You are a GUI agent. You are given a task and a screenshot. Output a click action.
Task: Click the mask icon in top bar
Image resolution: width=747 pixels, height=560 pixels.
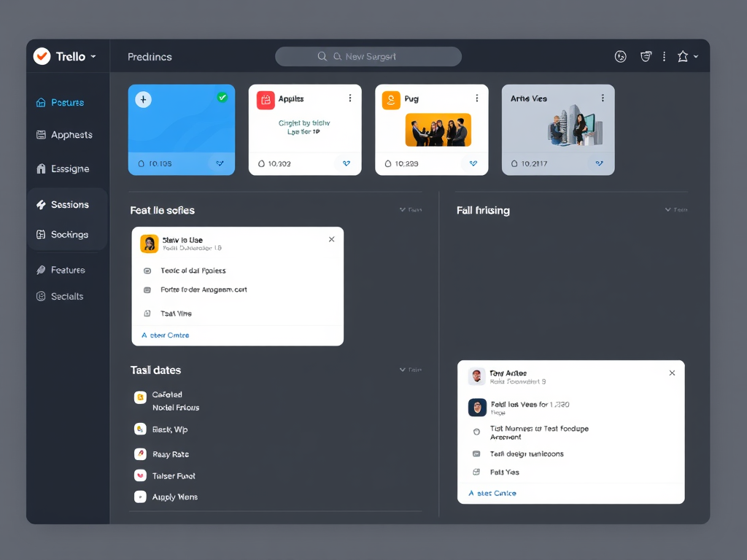(x=646, y=56)
